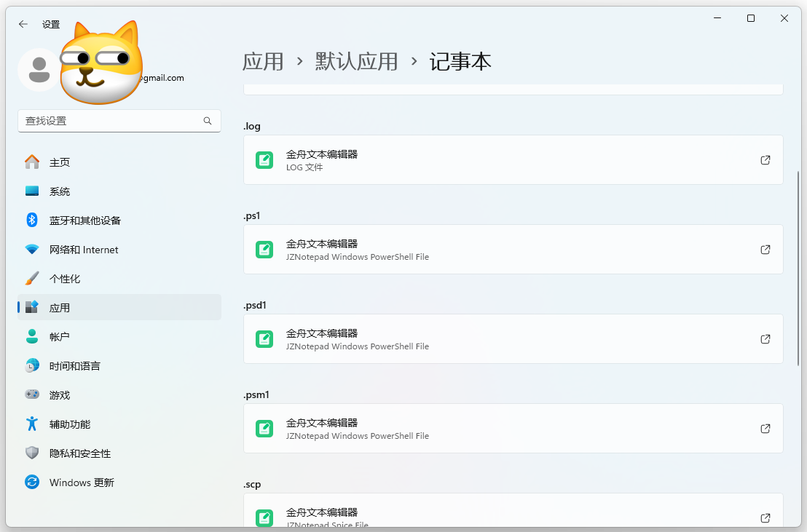The height and width of the screenshot is (532, 807).
Task: Open 主页 settings page
Action: coord(119,162)
